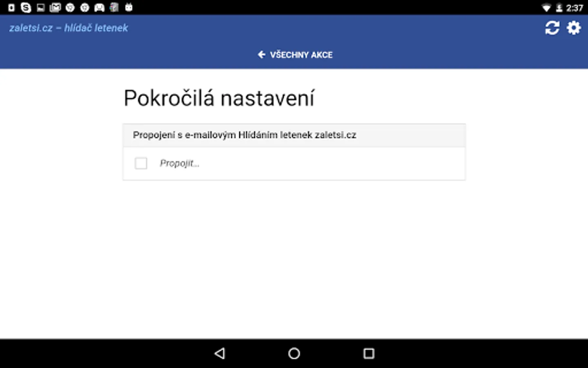Screen dimensions: 588x368
Task: Tap the Android home circle button
Action: [294, 353]
